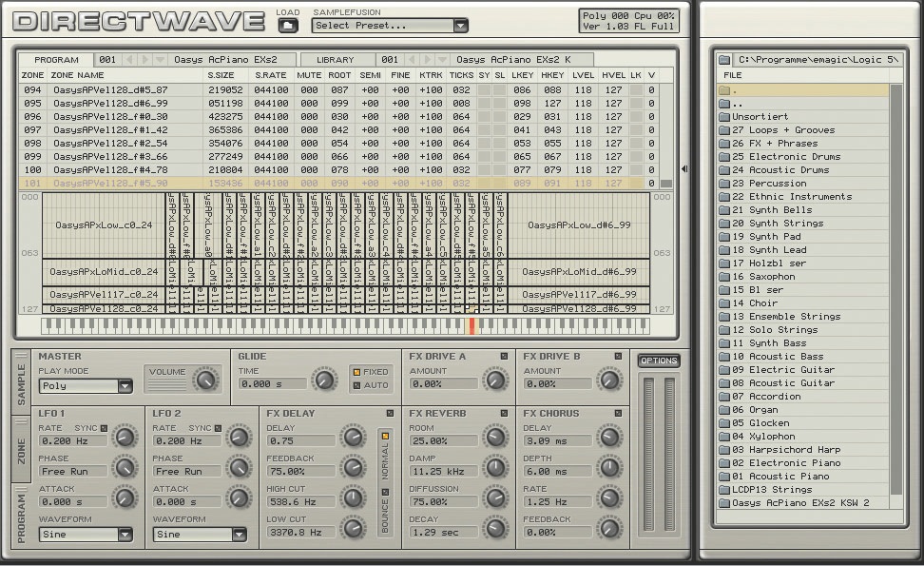Image resolution: width=924 pixels, height=566 pixels.
Task: Enable LFO 1 SYNC checkbox
Action: click(104, 428)
